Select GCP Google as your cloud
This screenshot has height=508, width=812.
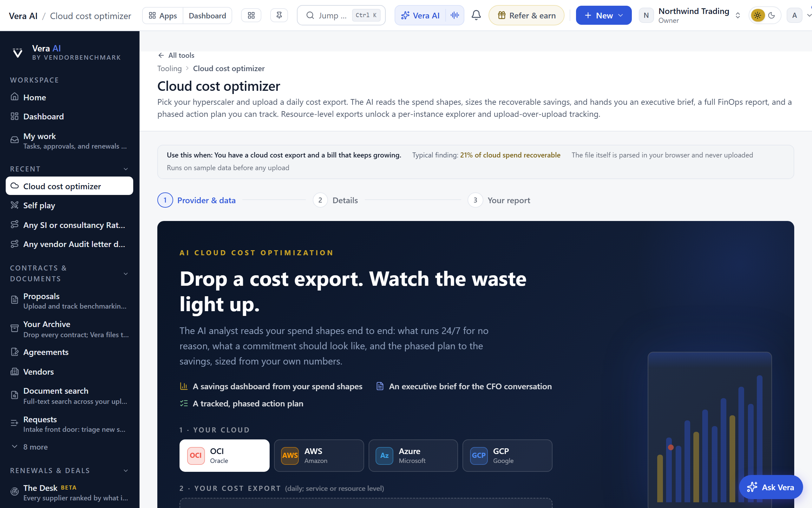tap(507, 456)
